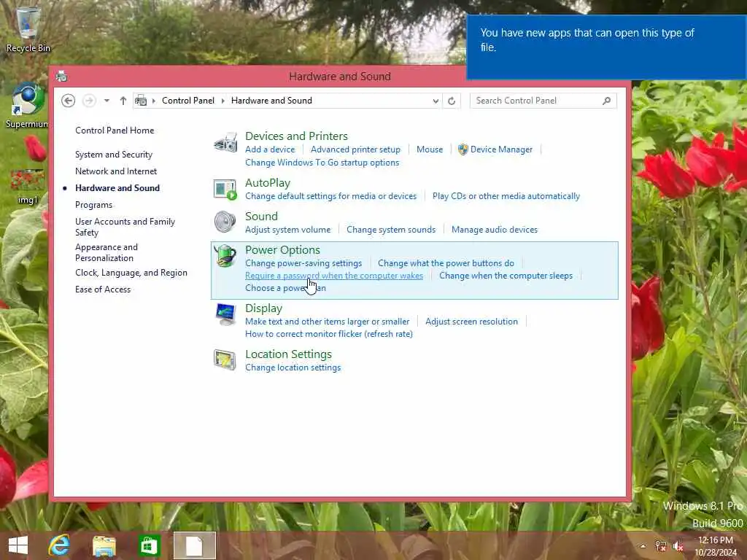
Task: Click the Sound speaker icon
Action: (x=225, y=222)
